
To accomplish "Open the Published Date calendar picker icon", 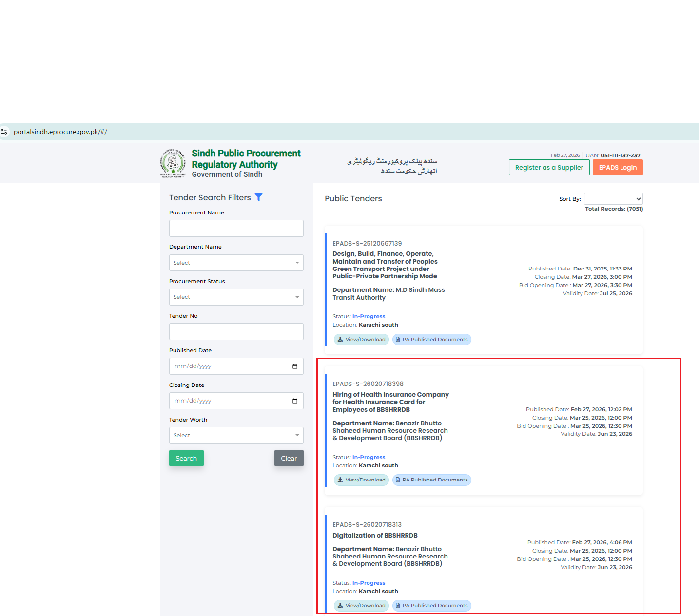I will 294,366.
